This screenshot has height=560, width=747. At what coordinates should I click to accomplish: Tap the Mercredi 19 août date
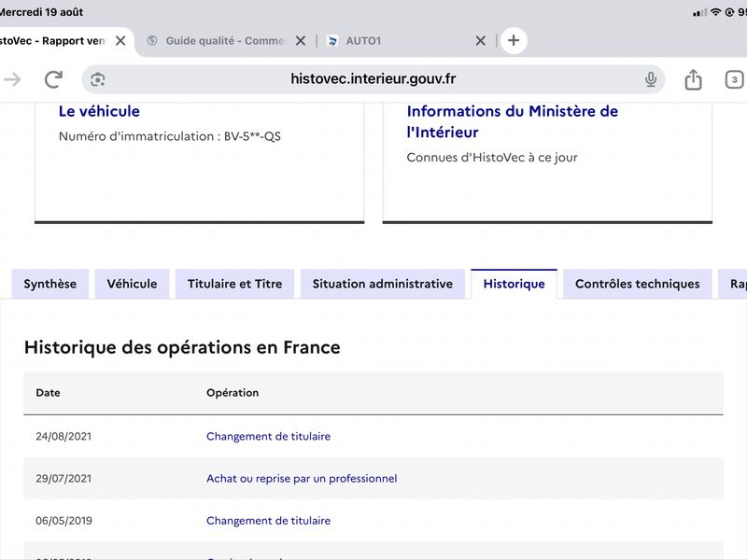[41, 12]
